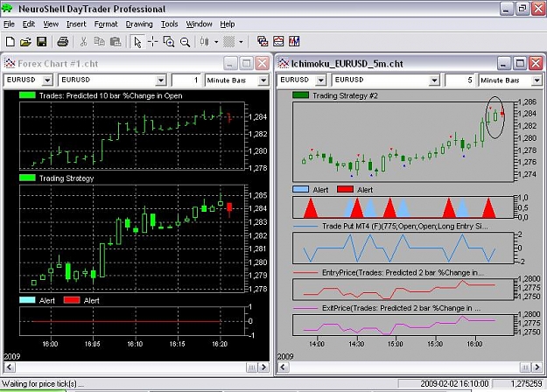Click the grid pattern toolbar icon
Image resolution: width=547 pixels, height=392 pixels.
(x=228, y=42)
